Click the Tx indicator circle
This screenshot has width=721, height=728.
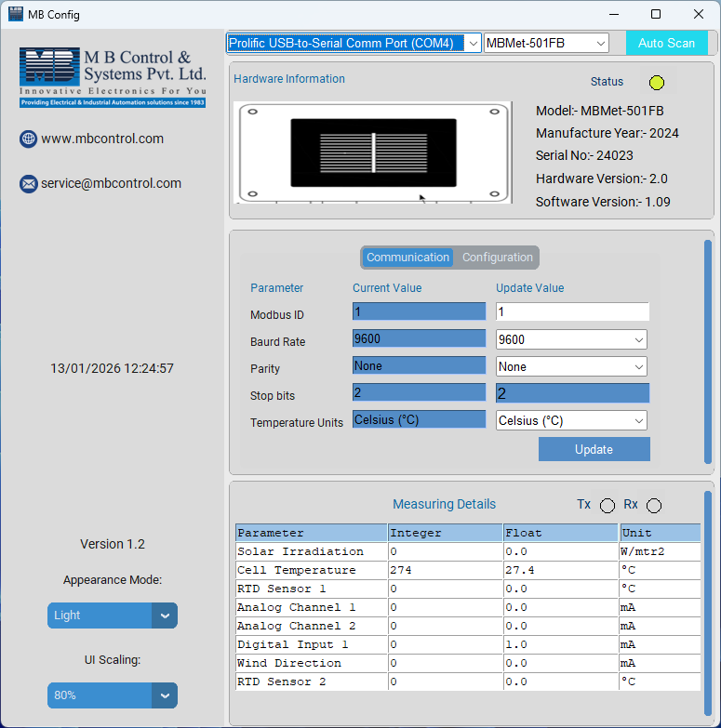click(608, 506)
